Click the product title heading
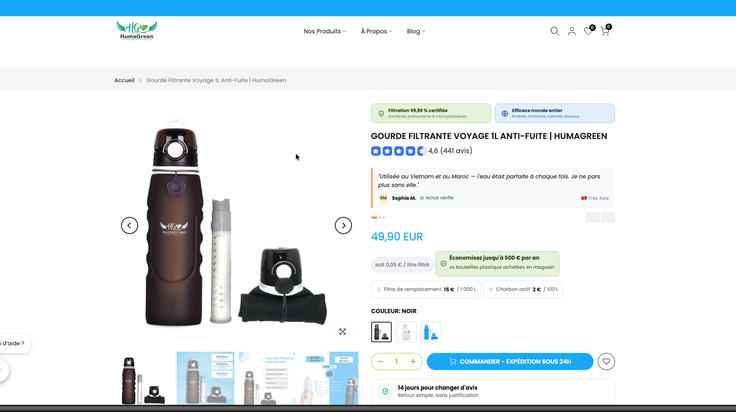This screenshot has height=412, width=736. point(489,136)
